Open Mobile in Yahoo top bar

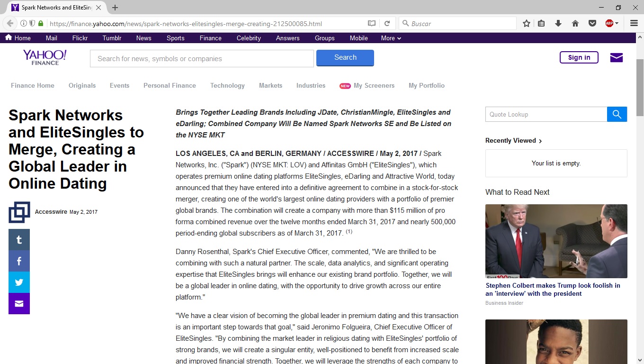coord(359,38)
